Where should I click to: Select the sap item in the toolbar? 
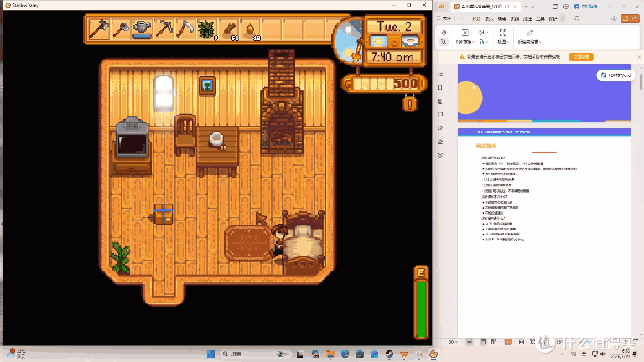tap(250, 29)
